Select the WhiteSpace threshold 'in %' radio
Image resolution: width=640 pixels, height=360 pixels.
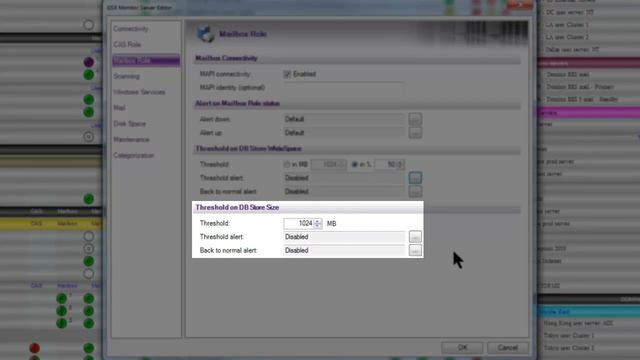(354, 164)
